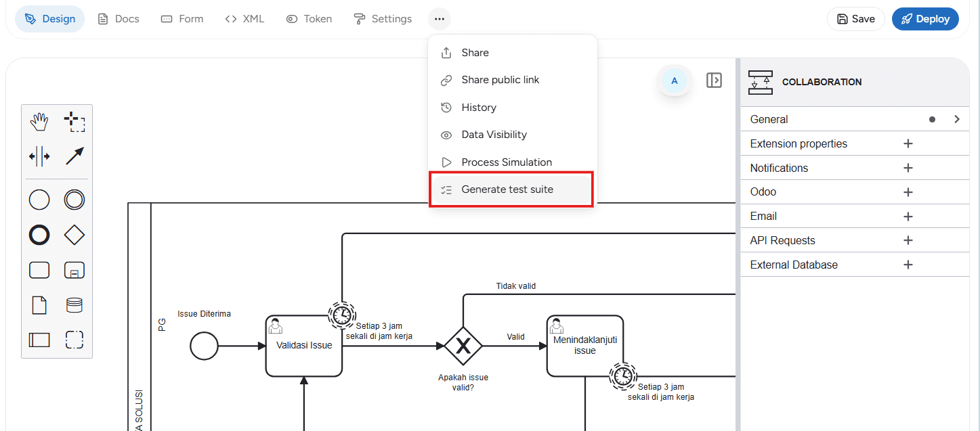This screenshot has width=980, height=431.
Task: Select the timer on Menindaklanjuti issue task
Action: click(622, 375)
